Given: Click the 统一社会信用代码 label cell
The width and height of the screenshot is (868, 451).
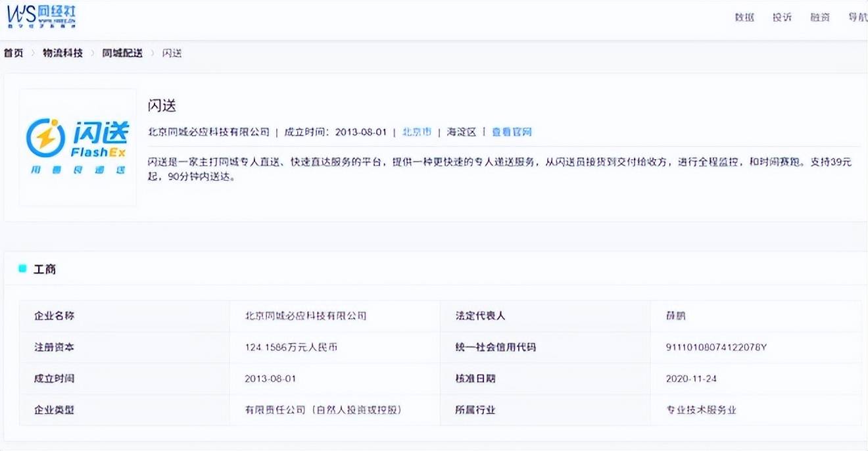Looking at the screenshot, I should (545, 347).
